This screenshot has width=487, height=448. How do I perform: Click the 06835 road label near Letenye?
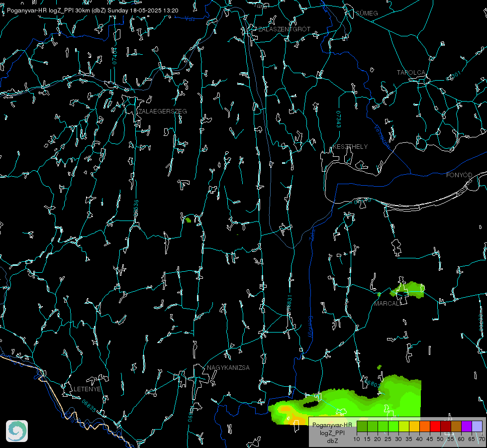coord(89,406)
